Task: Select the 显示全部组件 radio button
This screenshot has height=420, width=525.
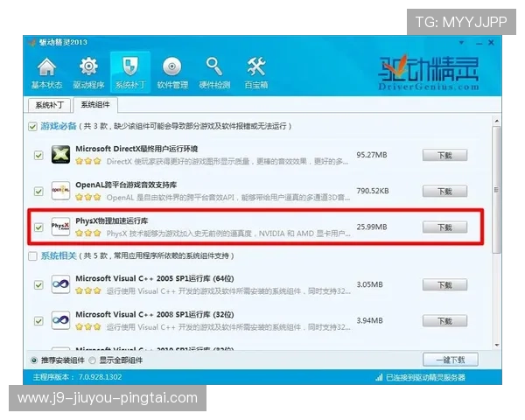Action: 93,360
